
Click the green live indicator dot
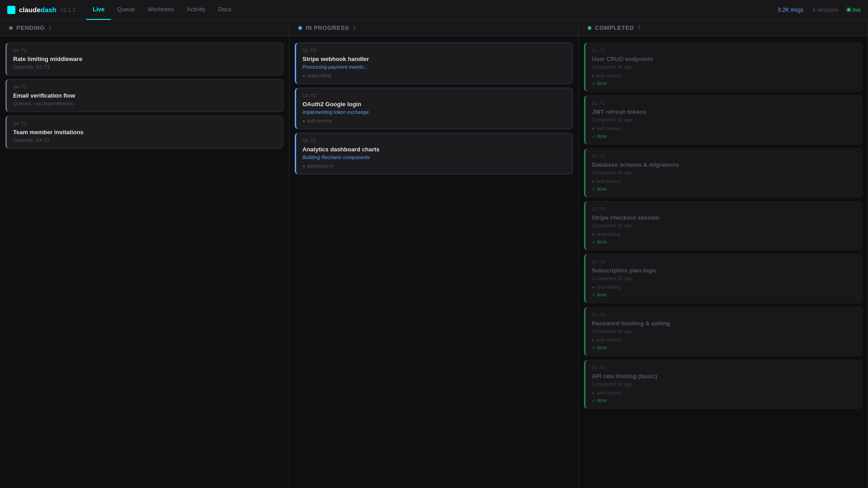click(x=848, y=9)
